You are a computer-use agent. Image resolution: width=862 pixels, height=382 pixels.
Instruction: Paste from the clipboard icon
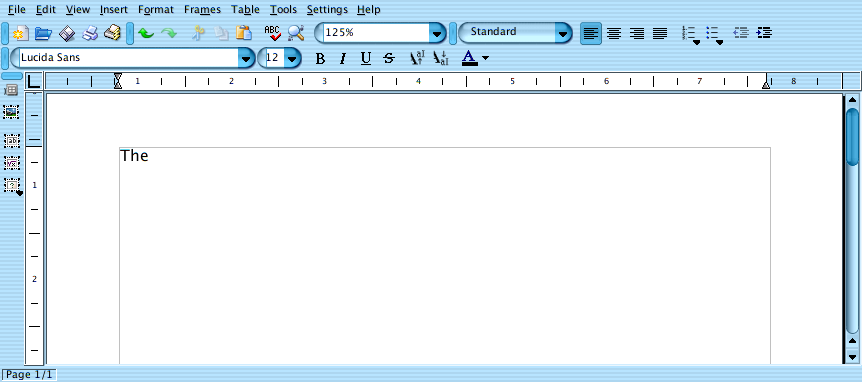tap(244, 32)
